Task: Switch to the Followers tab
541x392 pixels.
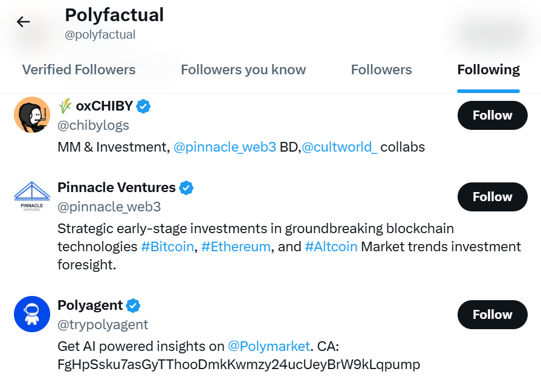Action: pyautogui.click(x=381, y=69)
